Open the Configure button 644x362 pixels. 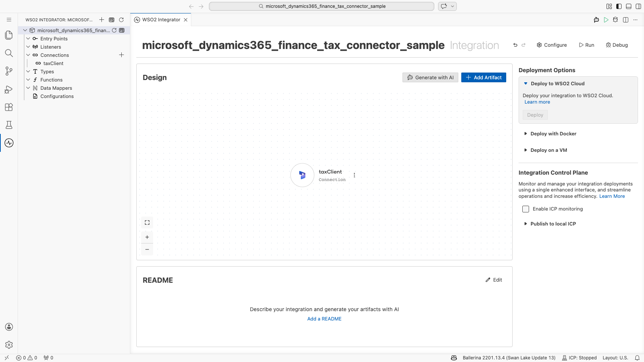(x=552, y=45)
